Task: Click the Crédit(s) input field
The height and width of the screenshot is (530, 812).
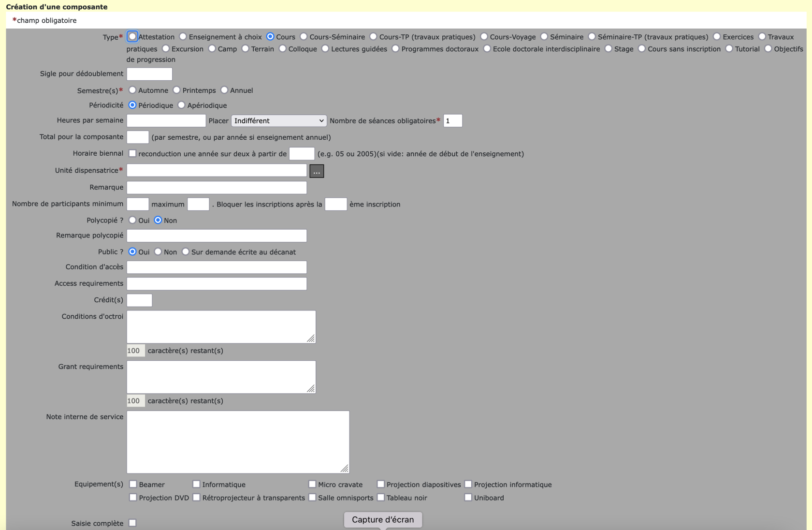Action: tap(139, 300)
